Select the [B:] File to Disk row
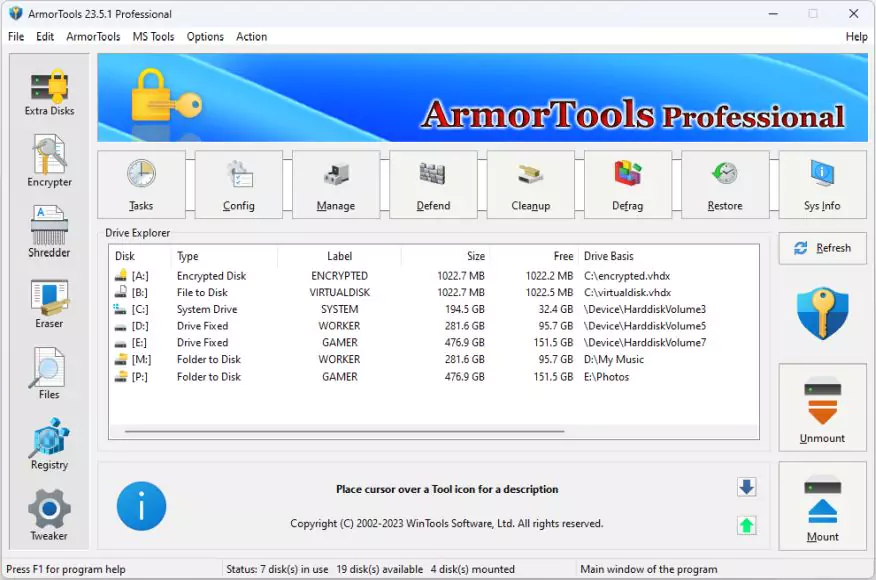Viewport: 876px width, 580px height. 434,293
